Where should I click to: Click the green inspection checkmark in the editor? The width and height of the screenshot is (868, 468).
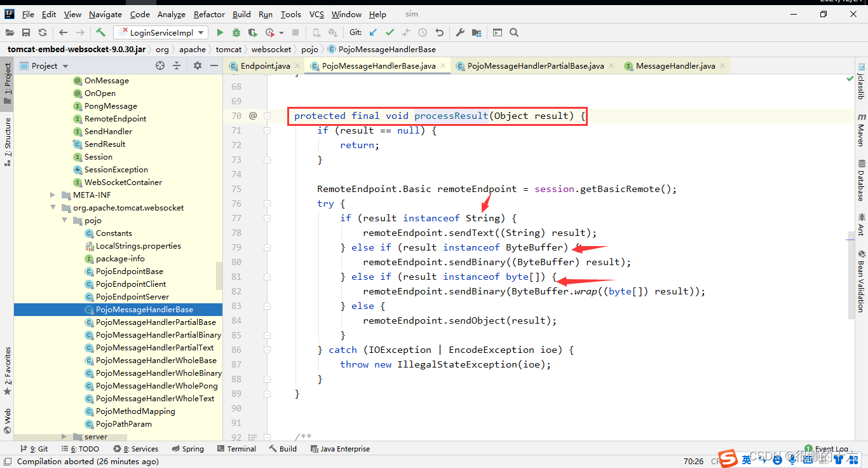point(850,79)
